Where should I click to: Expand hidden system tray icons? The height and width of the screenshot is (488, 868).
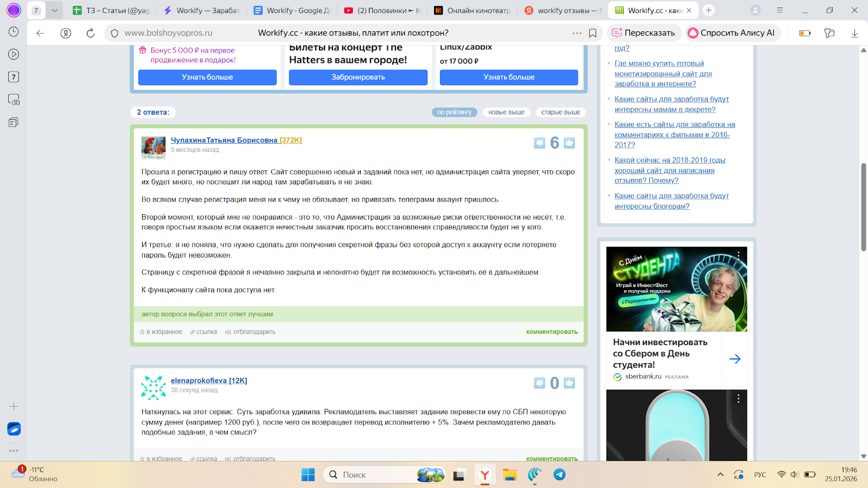click(x=720, y=475)
